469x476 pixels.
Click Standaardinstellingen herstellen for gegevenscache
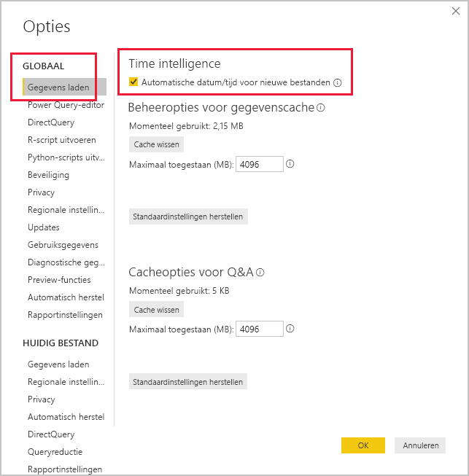(x=188, y=216)
